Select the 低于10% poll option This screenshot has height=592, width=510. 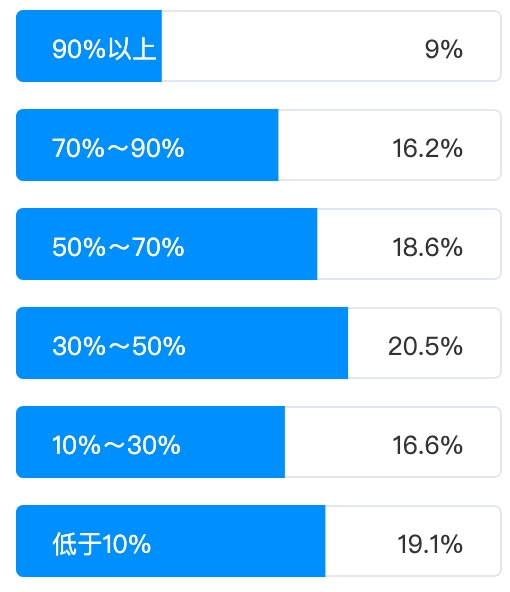click(259, 541)
